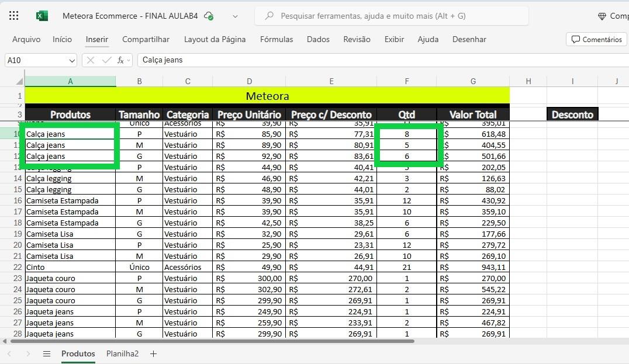This screenshot has height=364, width=629.
Task: Add a new sheet with the plus icon
Action: tap(153, 353)
